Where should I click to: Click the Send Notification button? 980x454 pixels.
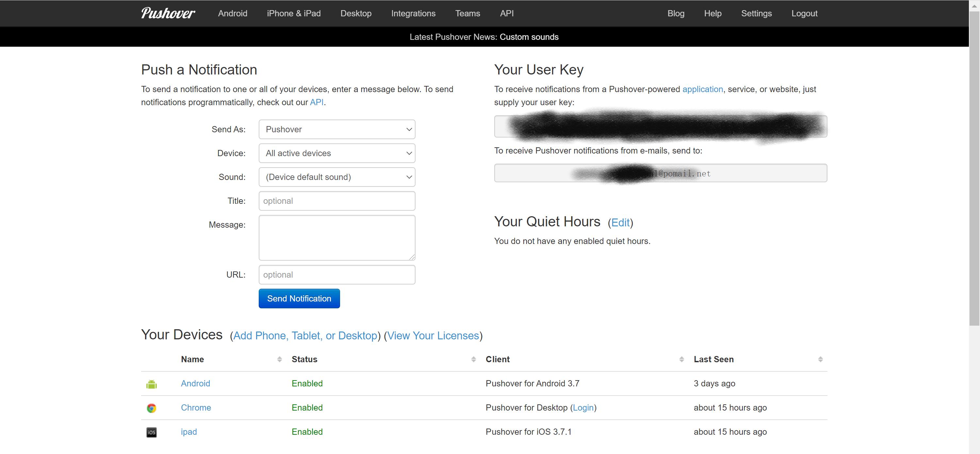(x=299, y=298)
